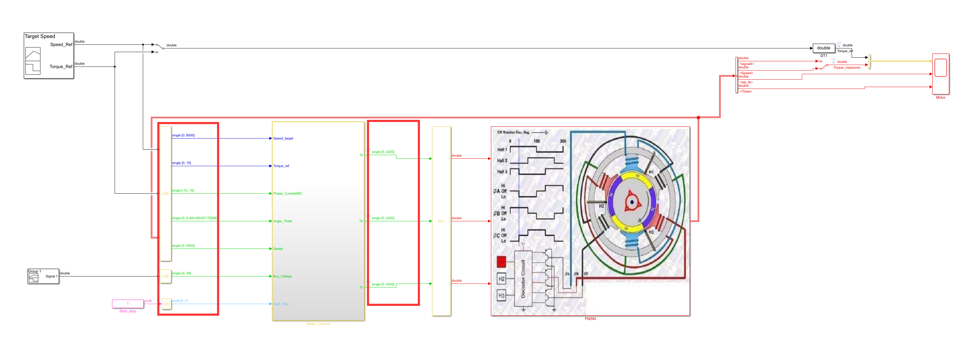Open the PMSM motor subsystem image
Viewport: 980px width, 339px height.
(x=590, y=221)
